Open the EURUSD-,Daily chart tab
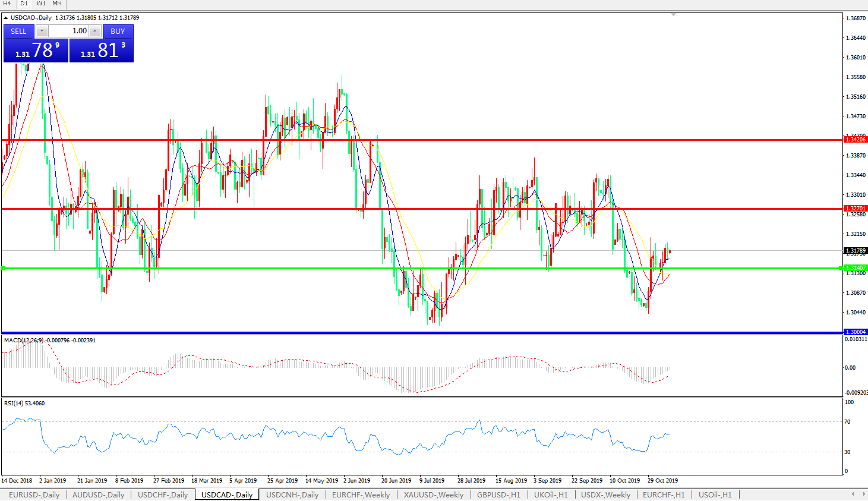This screenshot has width=868, height=501. [x=34, y=494]
